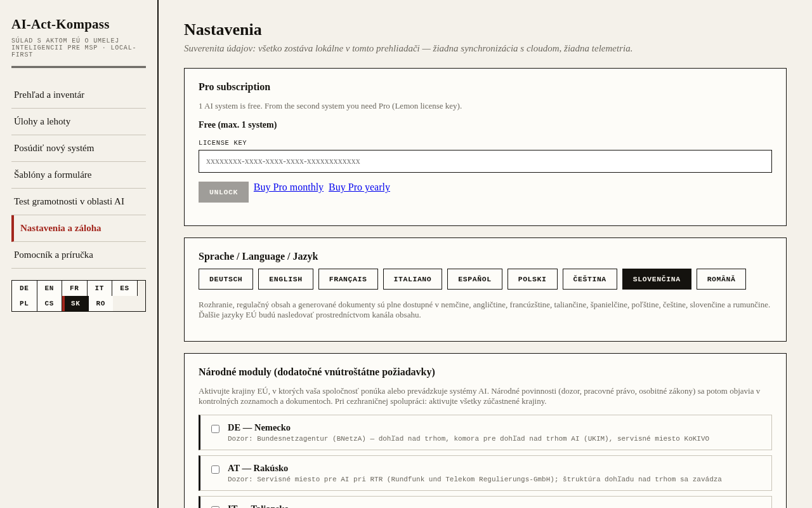This screenshot has width=812, height=508.
Task: Pick CS in sidebar language switcher
Action: tap(49, 304)
